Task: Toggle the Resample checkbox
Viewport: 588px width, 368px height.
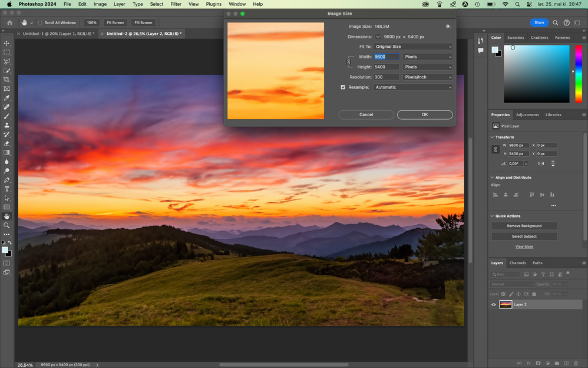Action: click(343, 87)
